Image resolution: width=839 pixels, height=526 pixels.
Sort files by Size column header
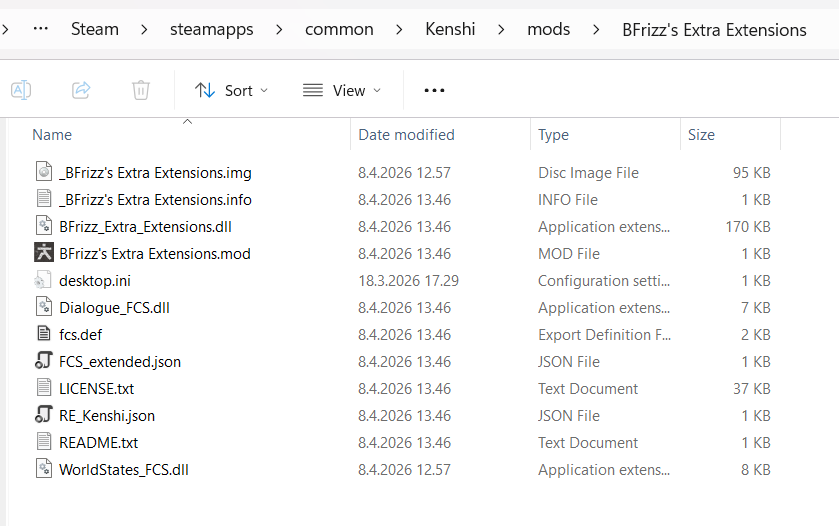pos(701,135)
